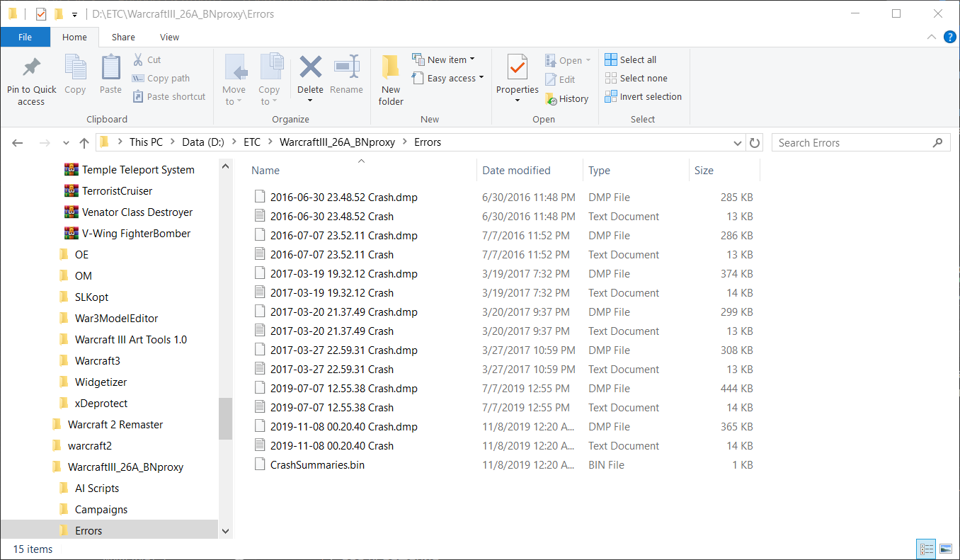Click Pin to Quick access icon
Screen dimensions: 960x560
coord(31,69)
